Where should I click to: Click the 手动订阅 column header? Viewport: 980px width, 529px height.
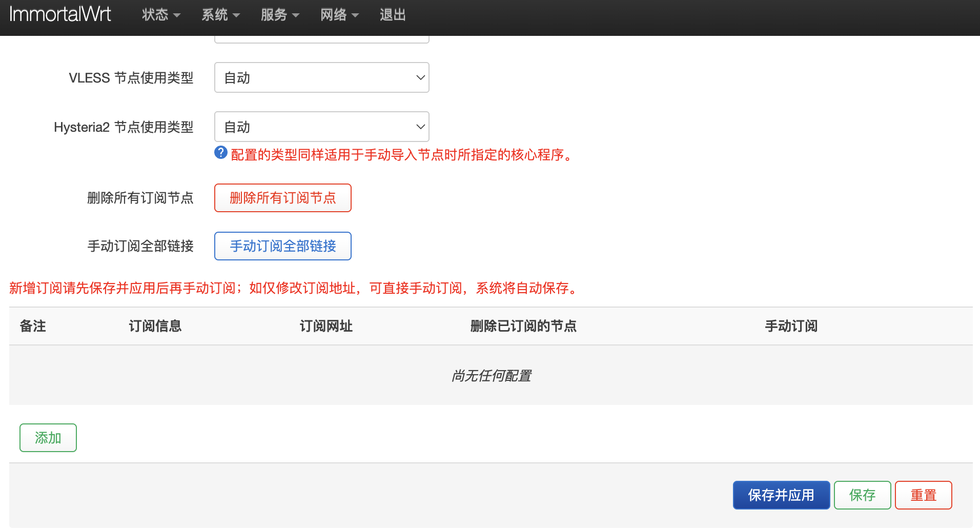tap(791, 326)
